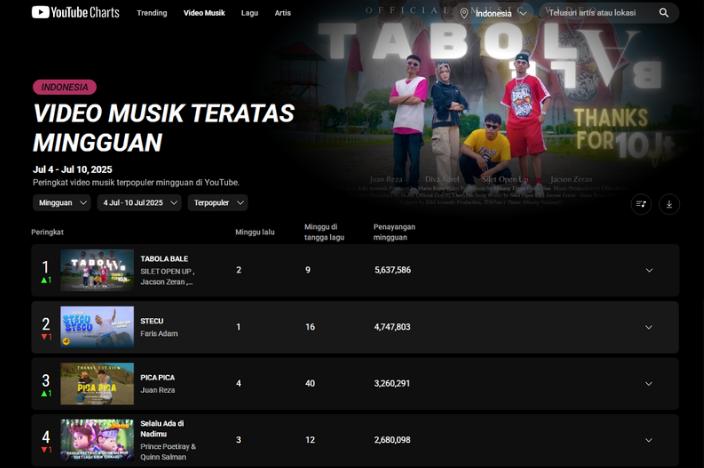
Task: Open the Terpopuler sort dropdown
Action: [x=218, y=203]
